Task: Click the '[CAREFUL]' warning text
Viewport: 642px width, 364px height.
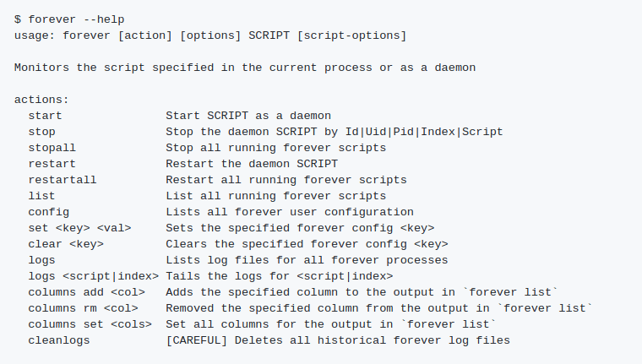Action: 196,340
